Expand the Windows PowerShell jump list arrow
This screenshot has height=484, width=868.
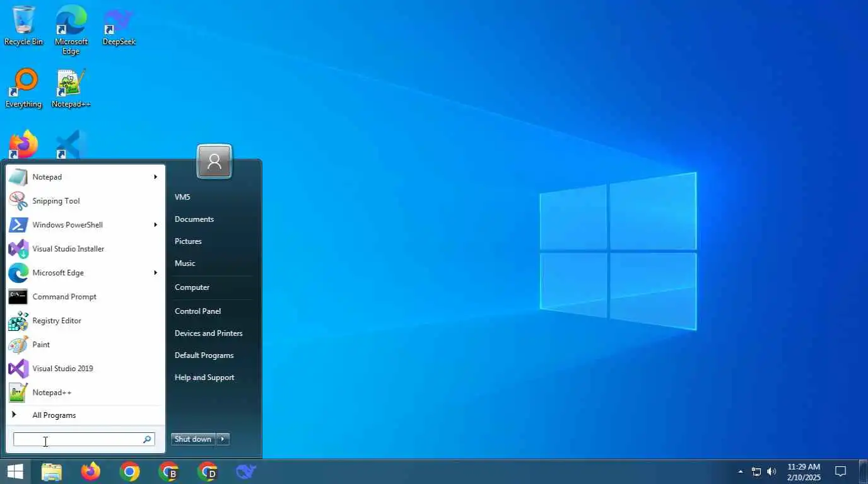pyautogui.click(x=155, y=225)
